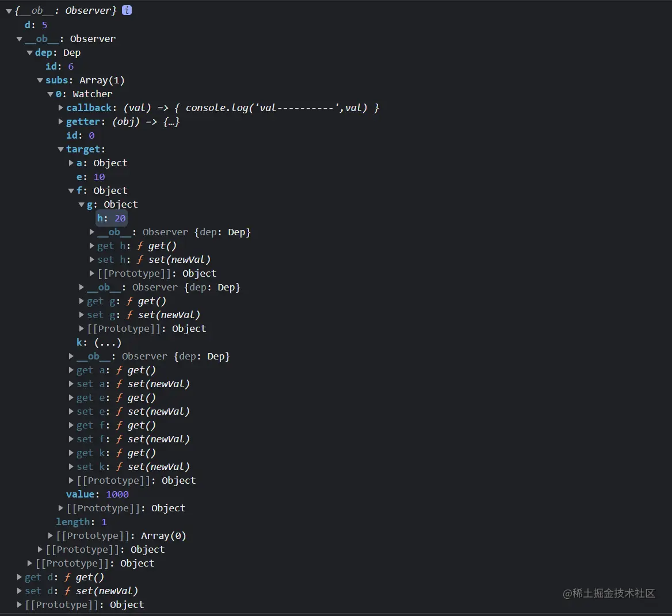Expand the [[Prototype]]: Array(0) row
This screenshot has height=616, width=672.
coord(50,536)
